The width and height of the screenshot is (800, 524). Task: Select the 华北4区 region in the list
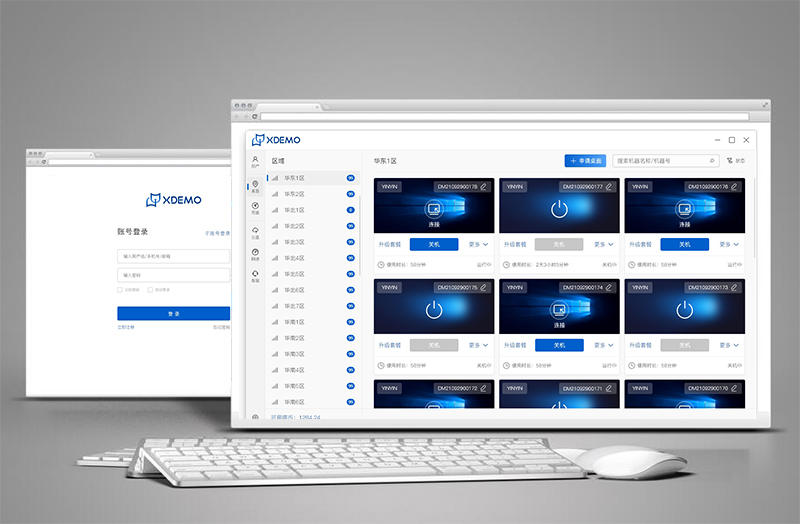pyautogui.click(x=312, y=258)
